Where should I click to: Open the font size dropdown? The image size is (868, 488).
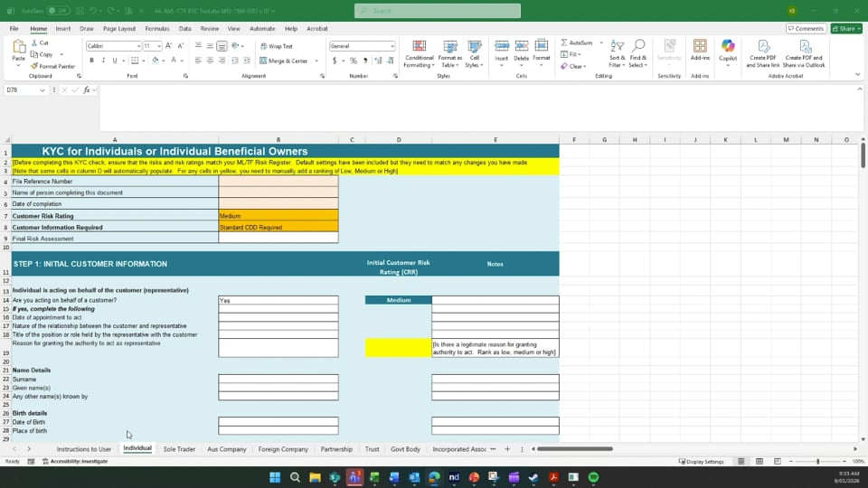click(x=159, y=46)
